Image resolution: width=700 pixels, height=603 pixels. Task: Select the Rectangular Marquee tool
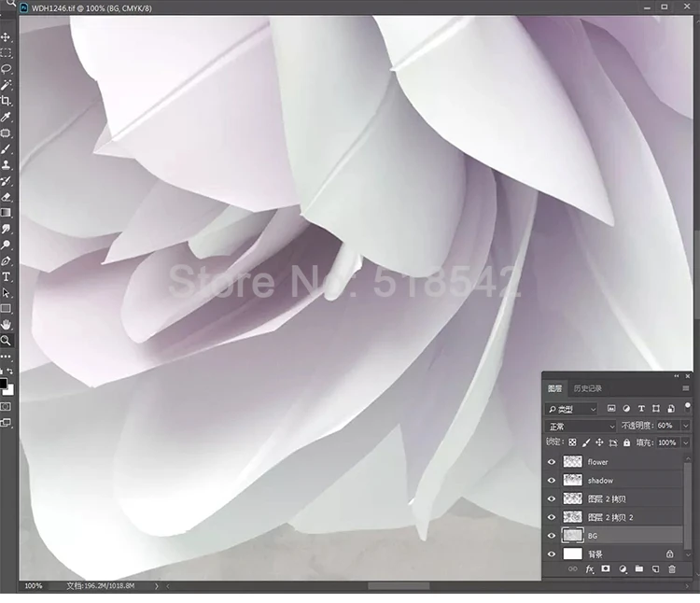tap(6, 53)
